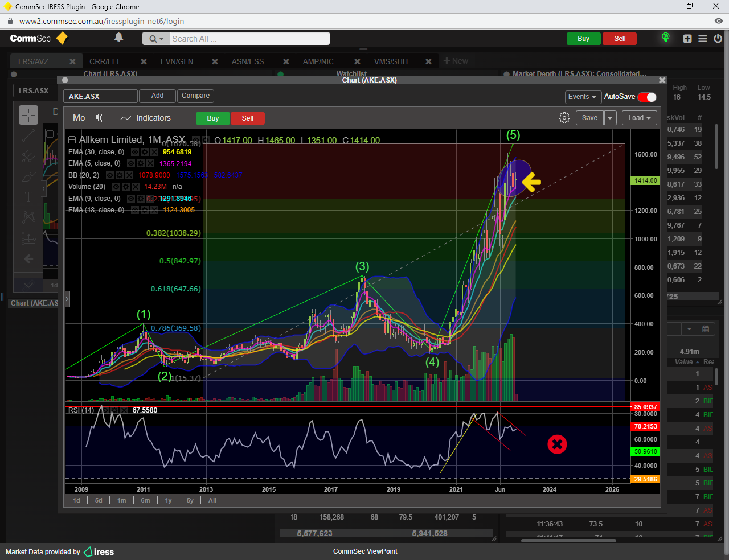
Task: Close the ASN/ESS tab
Action: coord(286,61)
